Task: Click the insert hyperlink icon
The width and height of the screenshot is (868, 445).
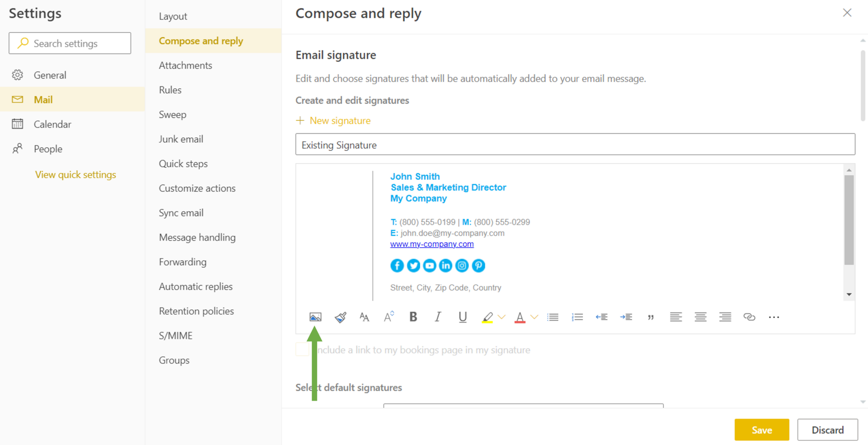Action: point(749,317)
